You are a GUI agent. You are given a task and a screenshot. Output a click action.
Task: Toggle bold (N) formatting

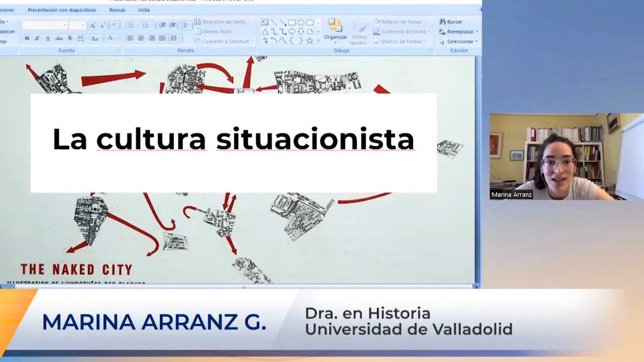(x=27, y=38)
